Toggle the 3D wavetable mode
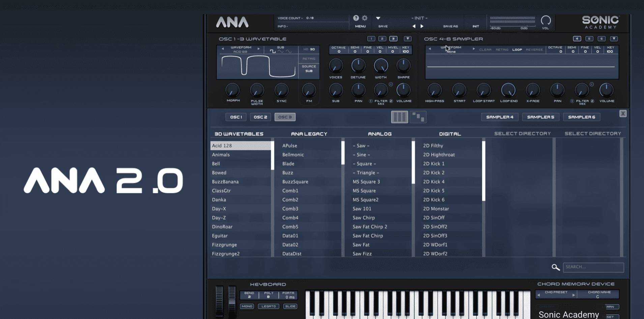Image resolution: width=644 pixels, height=319 pixels. pyautogui.click(x=313, y=50)
